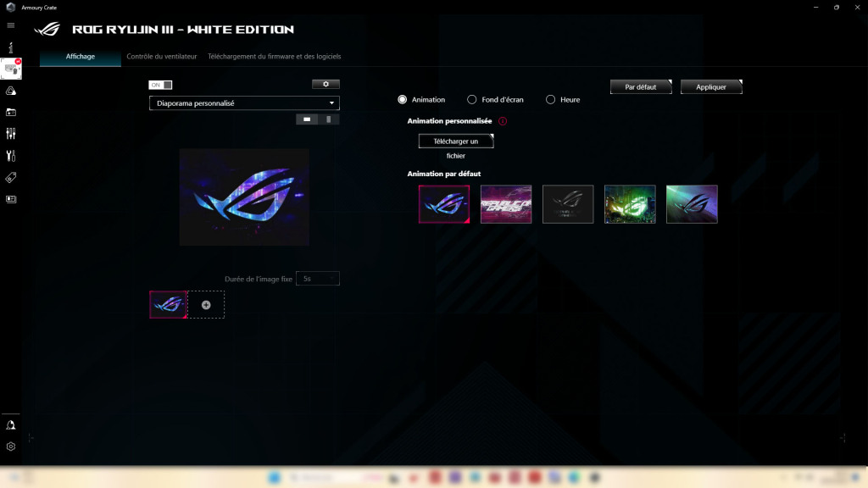
Task: Toggle the ON switch for the display
Action: (159, 84)
